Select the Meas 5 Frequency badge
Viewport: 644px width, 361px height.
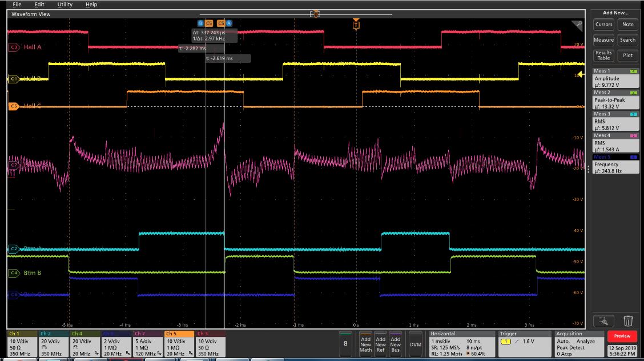(615, 165)
